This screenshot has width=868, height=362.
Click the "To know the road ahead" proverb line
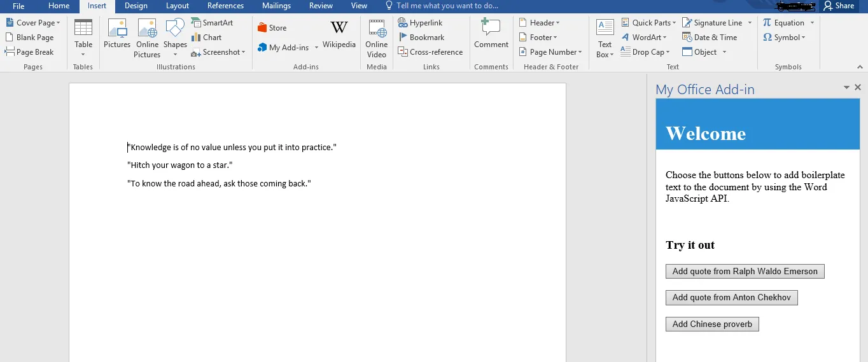[219, 184]
